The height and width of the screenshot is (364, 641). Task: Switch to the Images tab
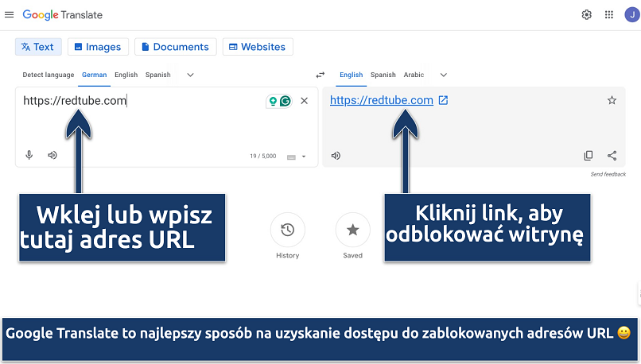[x=98, y=47]
